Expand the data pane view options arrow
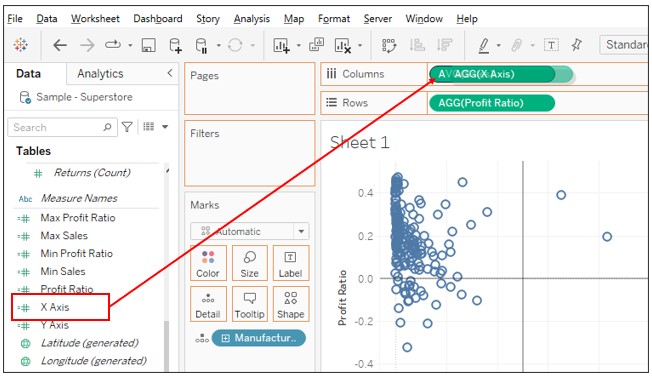Image resolution: width=652 pixels, height=378 pixels. pos(165,126)
